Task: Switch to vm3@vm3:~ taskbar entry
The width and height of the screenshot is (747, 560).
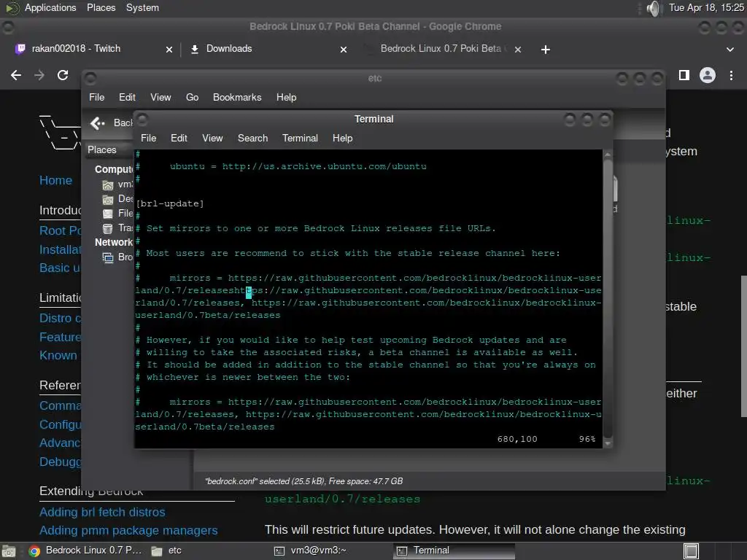Action: pyautogui.click(x=310, y=551)
